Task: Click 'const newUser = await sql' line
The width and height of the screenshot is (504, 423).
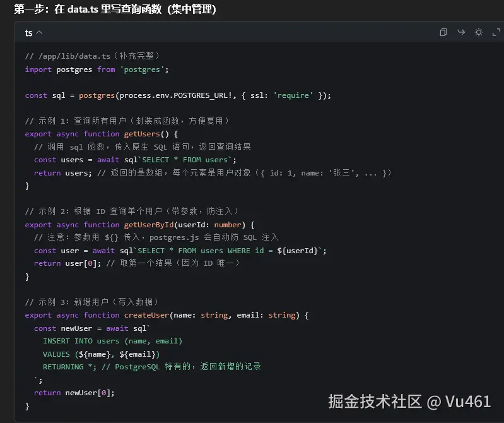Action: coord(92,328)
